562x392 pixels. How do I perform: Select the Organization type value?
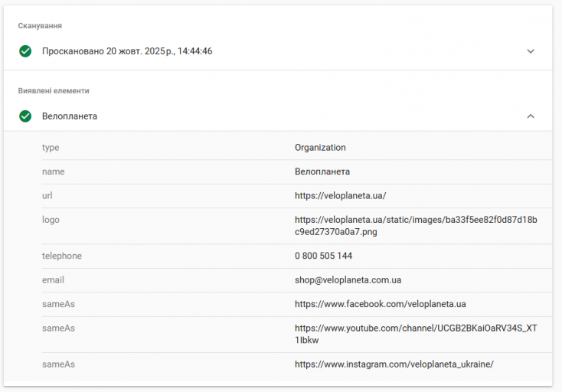(x=320, y=148)
